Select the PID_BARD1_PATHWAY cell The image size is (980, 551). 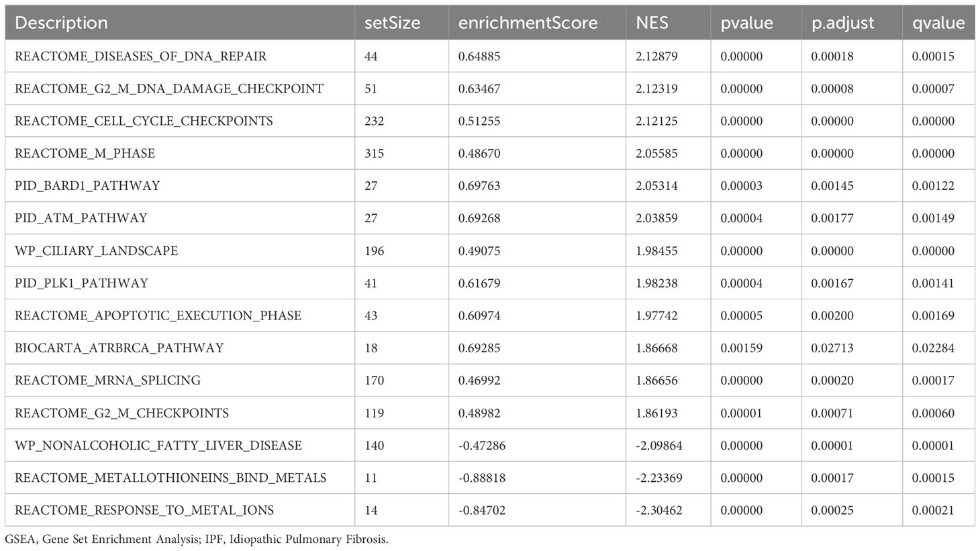pyautogui.click(x=180, y=186)
